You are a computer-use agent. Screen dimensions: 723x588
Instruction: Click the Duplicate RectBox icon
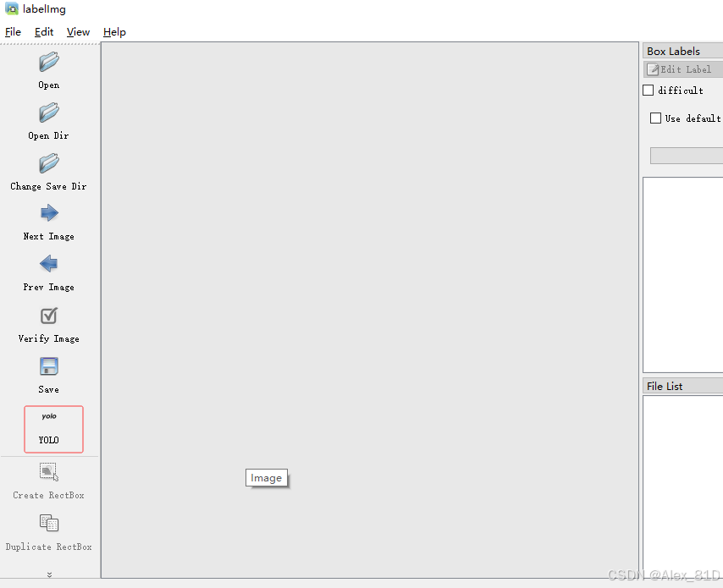[x=49, y=523]
